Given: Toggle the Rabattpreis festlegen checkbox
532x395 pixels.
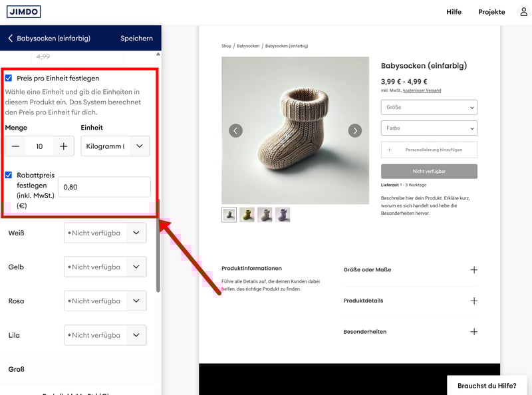Looking at the screenshot, I should tap(9, 176).
